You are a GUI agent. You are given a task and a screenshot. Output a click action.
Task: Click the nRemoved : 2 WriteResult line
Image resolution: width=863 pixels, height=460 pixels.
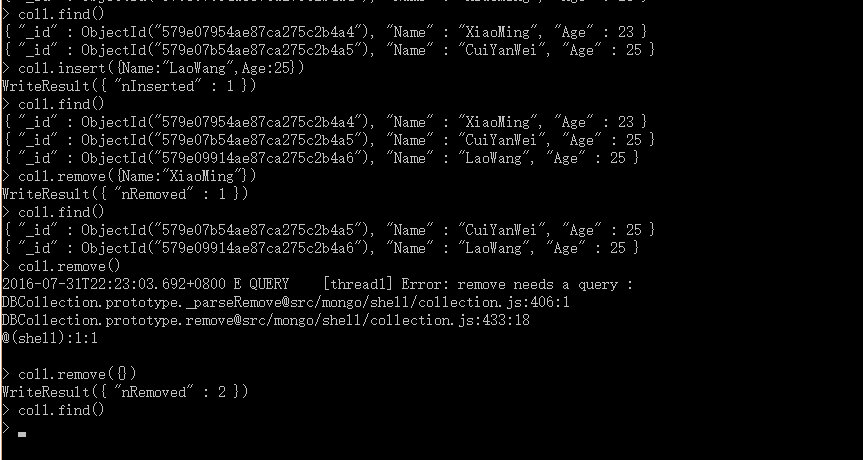tap(125, 392)
